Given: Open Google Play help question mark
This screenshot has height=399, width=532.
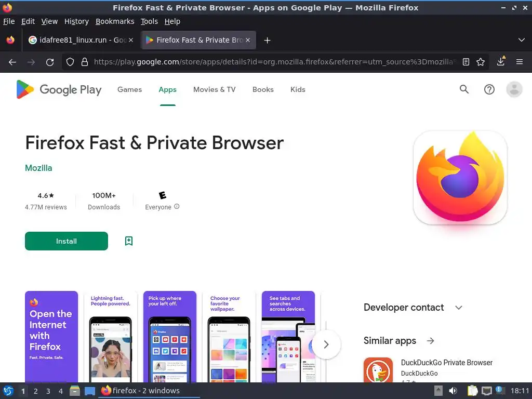Looking at the screenshot, I should tap(489, 89).
